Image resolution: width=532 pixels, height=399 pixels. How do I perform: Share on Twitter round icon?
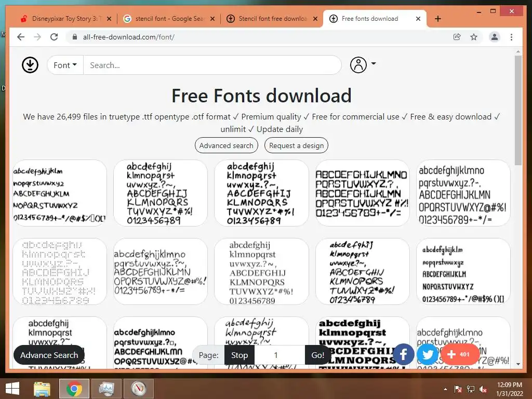pyautogui.click(x=427, y=354)
